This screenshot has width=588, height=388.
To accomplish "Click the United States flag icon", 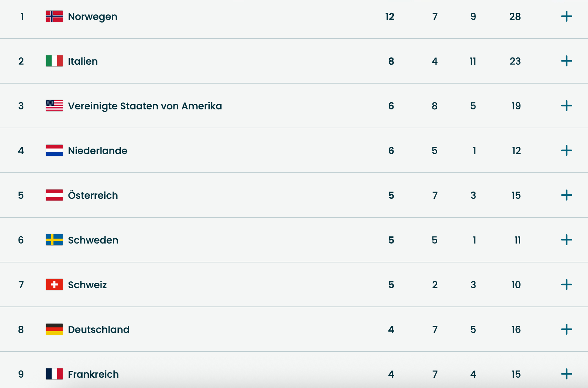I will click(54, 106).
